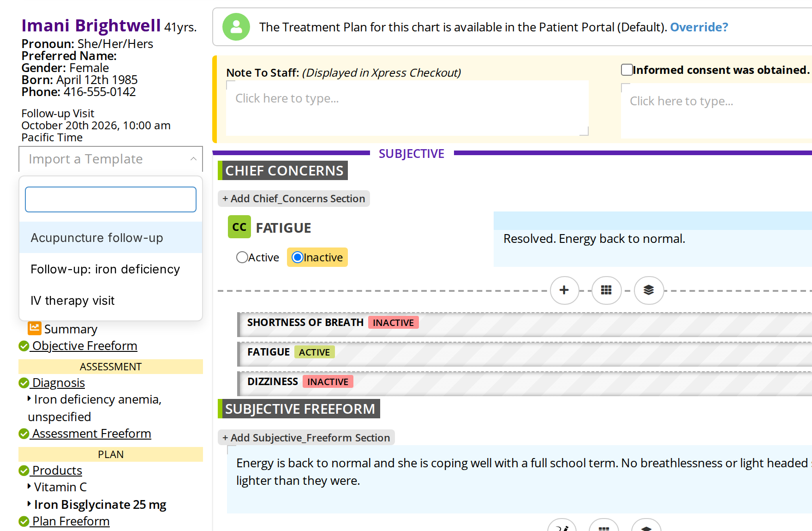Collapse the Import a Template dropdown

111,159
